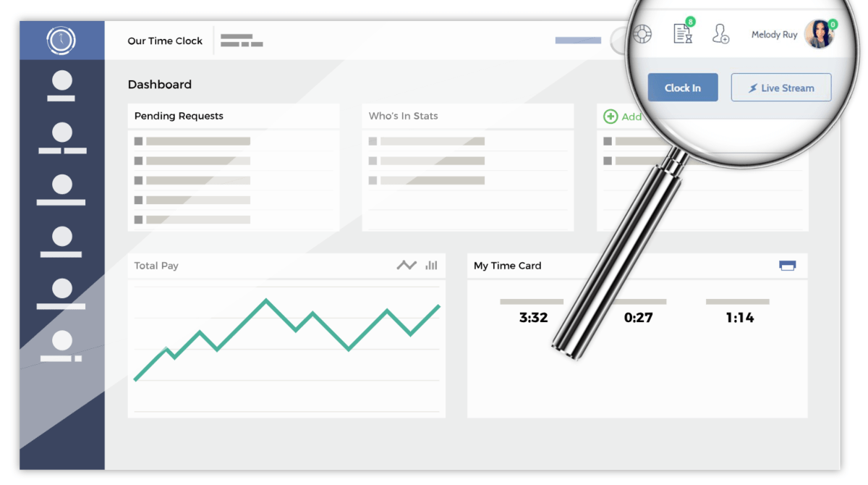The image size is (868, 485).
Task: Open timesheet requests icon with hourglass
Action: click(683, 33)
